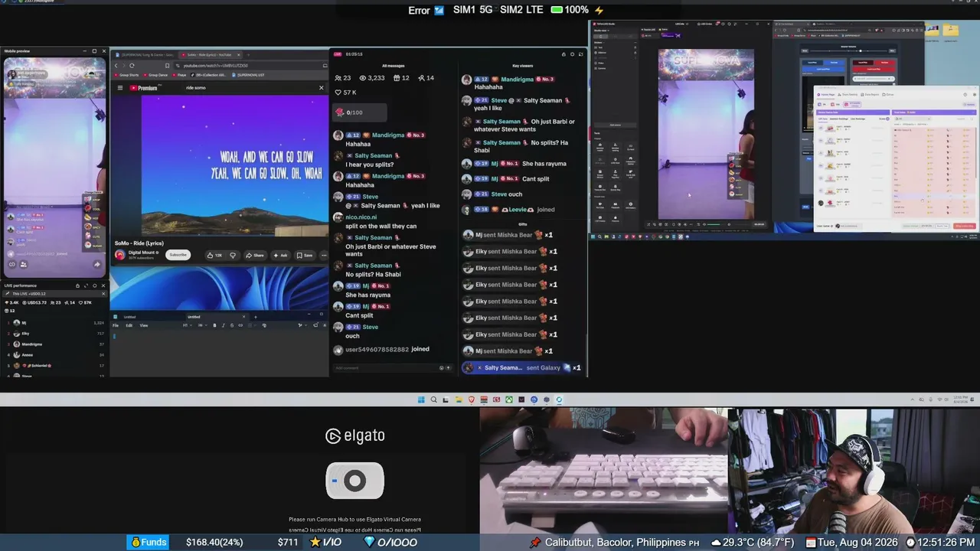Image resolution: width=980 pixels, height=551 pixels.
Task: Click Add scene in TikTok LIVE Studio
Action: (x=615, y=125)
